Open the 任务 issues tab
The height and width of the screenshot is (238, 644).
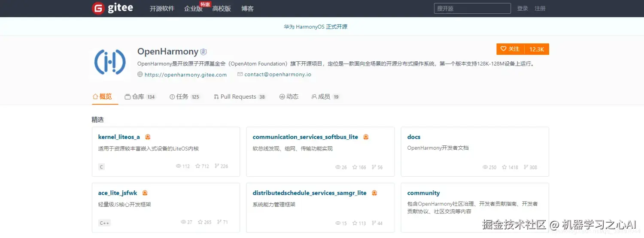pyautogui.click(x=185, y=97)
